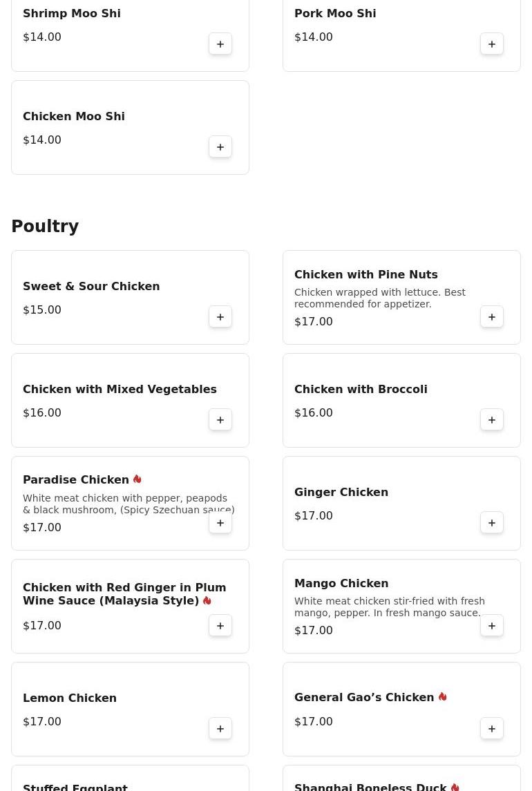Viewport: 532px width, 791px height.
Task: Add General Gao's Chicken to order
Action: click(x=492, y=728)
